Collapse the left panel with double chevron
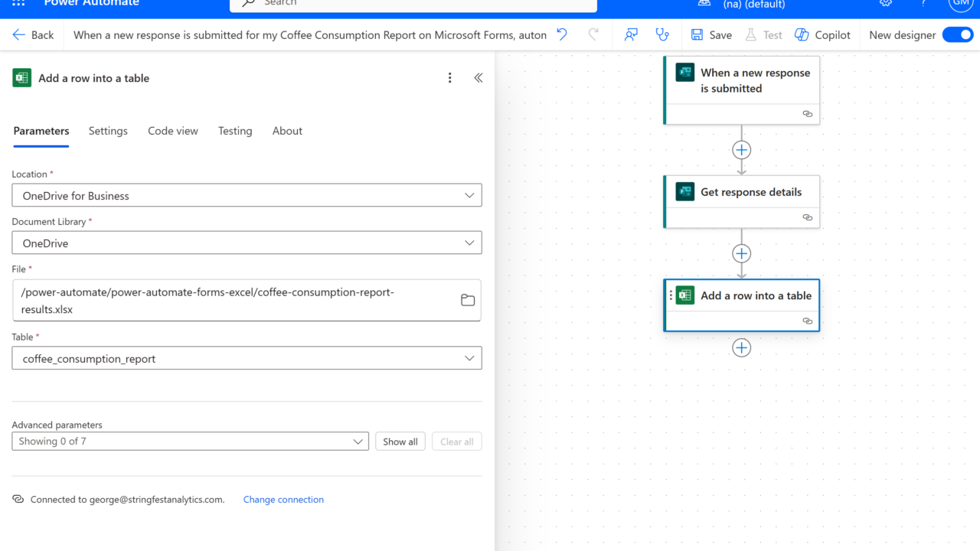Viewport: 980px width, 551px height. pos(479,78)
